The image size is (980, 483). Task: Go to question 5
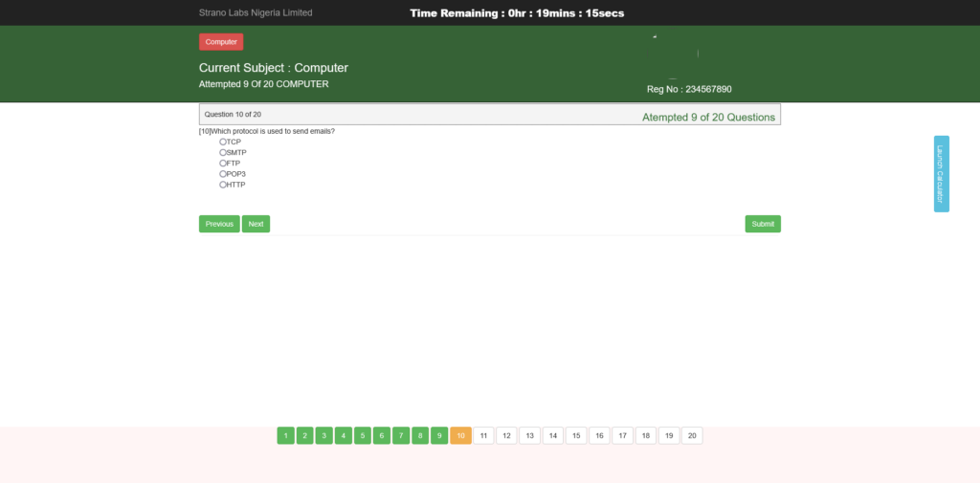[363, 435]
